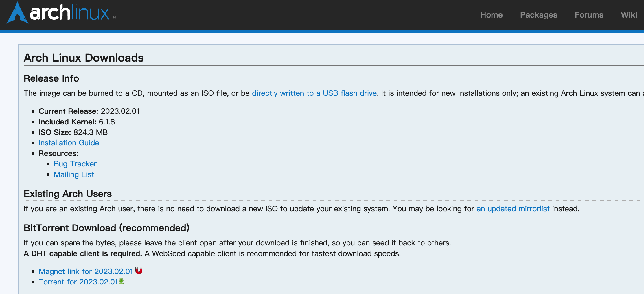
Task: Open the Mailing List link
Action: coord(74,174)
